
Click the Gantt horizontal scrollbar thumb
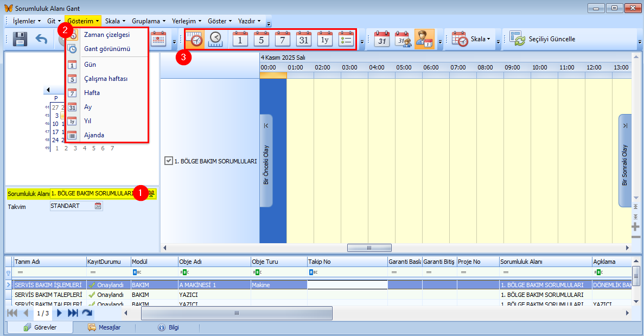coord(368,248)
